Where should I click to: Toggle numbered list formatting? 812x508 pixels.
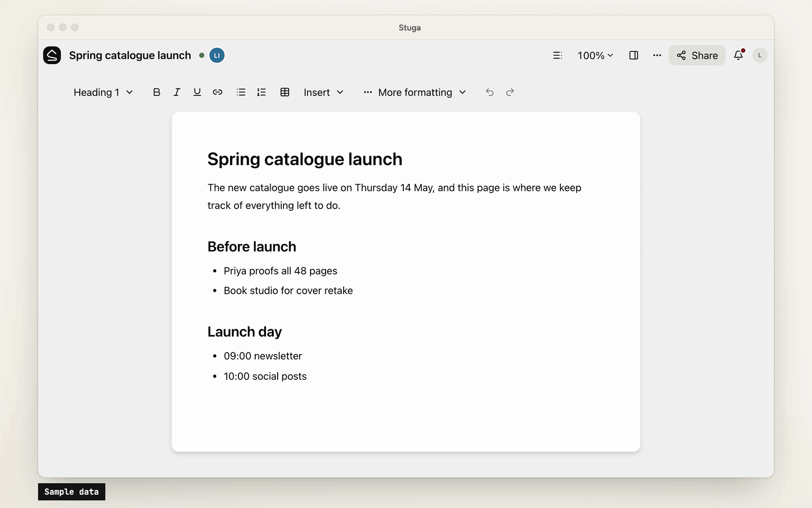pyautogui.click(x=261, y=92)
